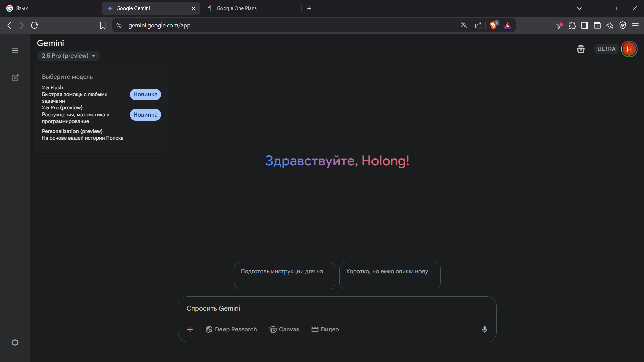Image resolution: width=644 pixels, height=362 pixels.
Task: Open the Holong account avatar
Action: [629, 49]
